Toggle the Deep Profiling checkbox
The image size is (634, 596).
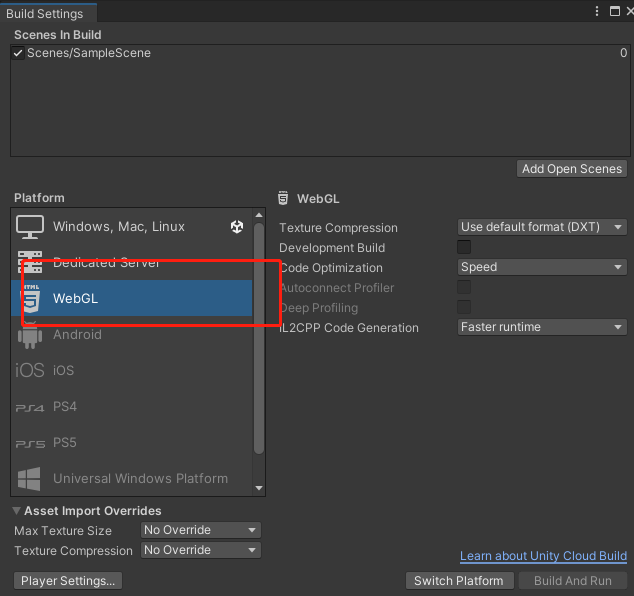click(464, 307)
